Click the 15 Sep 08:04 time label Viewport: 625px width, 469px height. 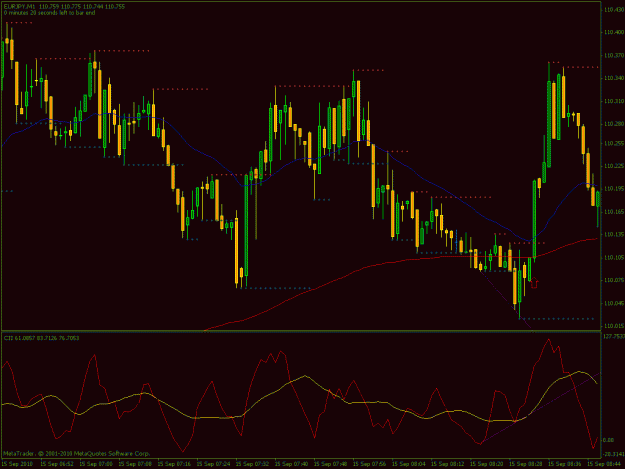(x=408, y=464)
